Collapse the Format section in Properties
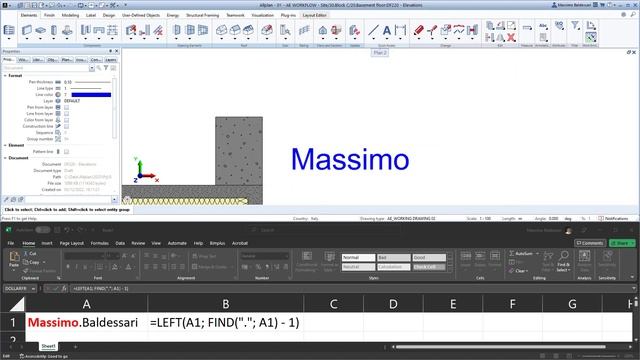 point(5,76)
